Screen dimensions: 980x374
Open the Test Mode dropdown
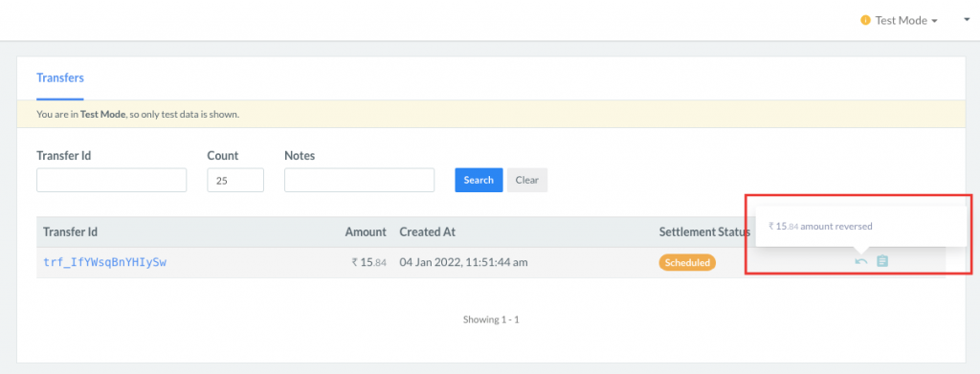(906, 20)
